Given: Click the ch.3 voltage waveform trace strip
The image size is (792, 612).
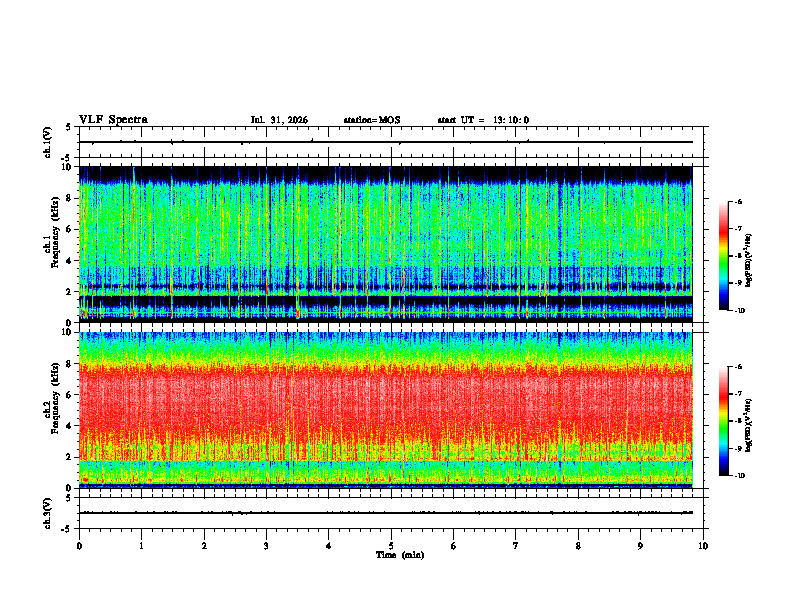Looking at the screenshot, I should click(386, 513).
